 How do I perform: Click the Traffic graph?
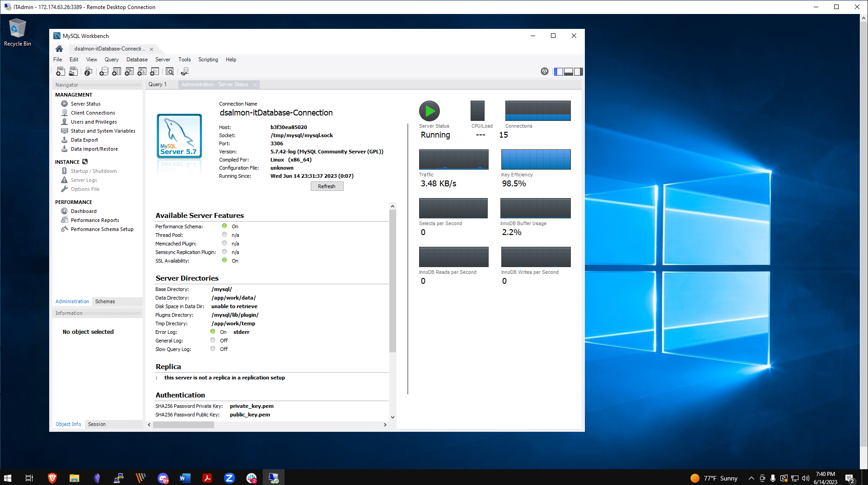(454, 159)
